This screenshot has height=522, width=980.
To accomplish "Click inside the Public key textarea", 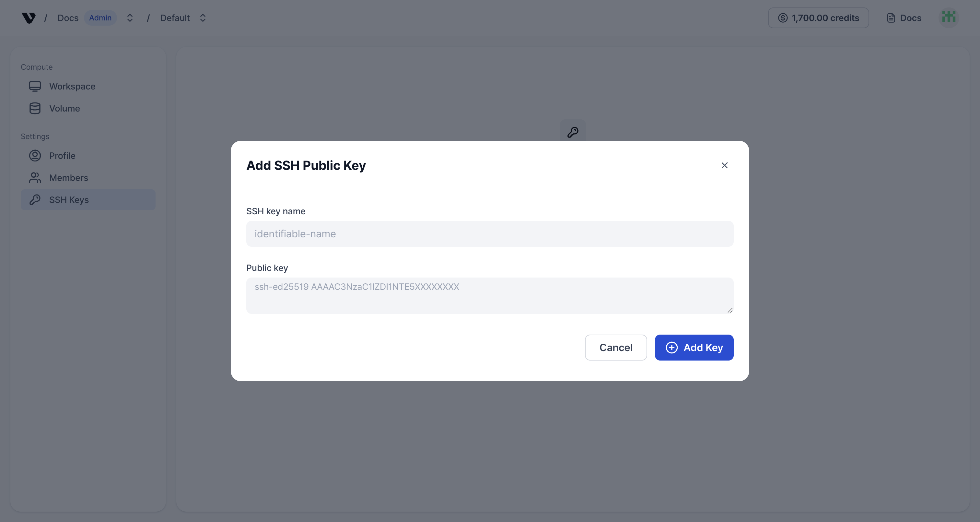I will [x=490, y=295].
